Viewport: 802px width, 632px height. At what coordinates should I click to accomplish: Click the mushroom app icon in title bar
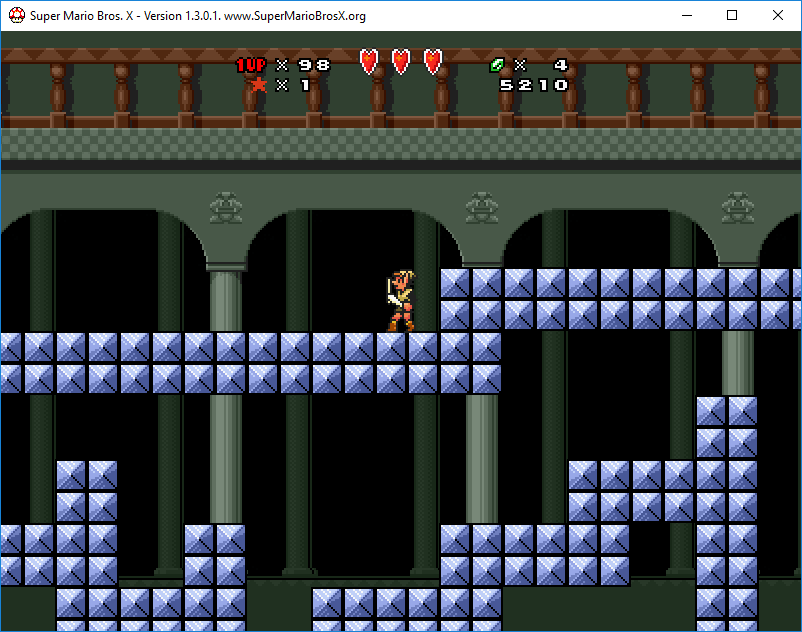17,15
